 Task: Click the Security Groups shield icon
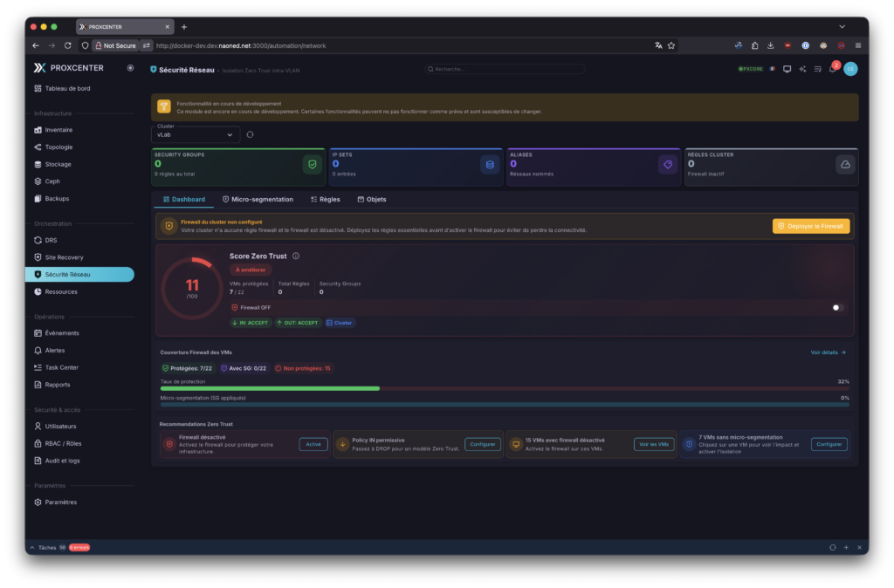click(x=311, y=164)
